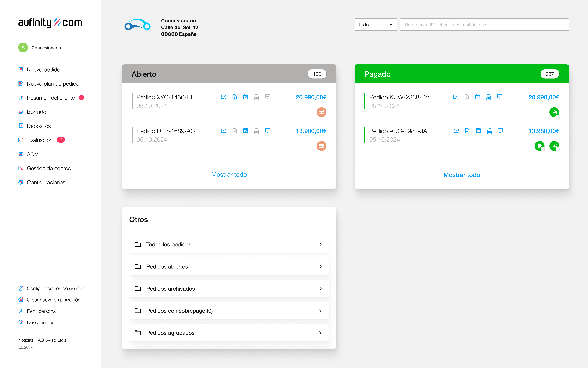Image resolution: width=588 pixels, height=368 pixels.
Task: Click the comment icon for Pedido DTB-1689-AC
Action: tap(268, 131)
